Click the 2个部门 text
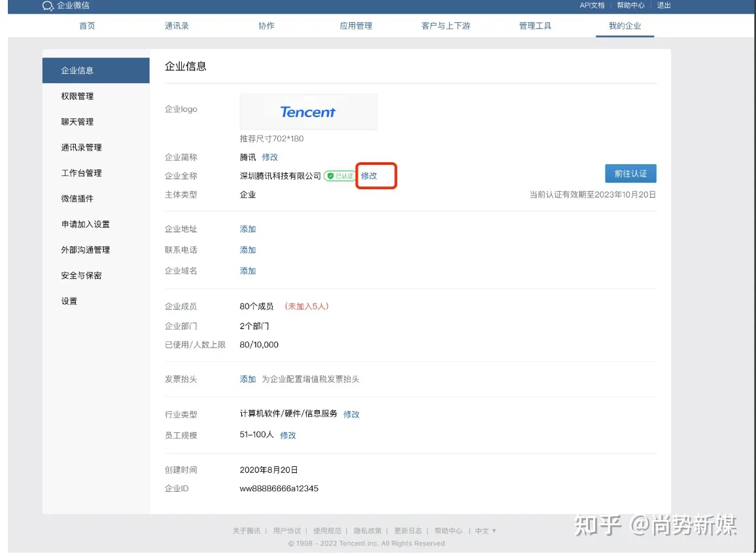756x556 pixels. click(254, 326)
